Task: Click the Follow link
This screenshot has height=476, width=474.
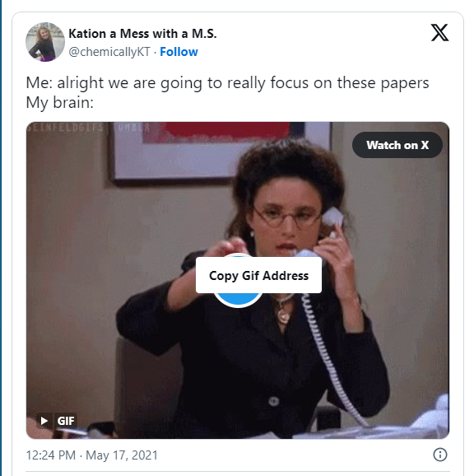Action: [x=179, y=52]
